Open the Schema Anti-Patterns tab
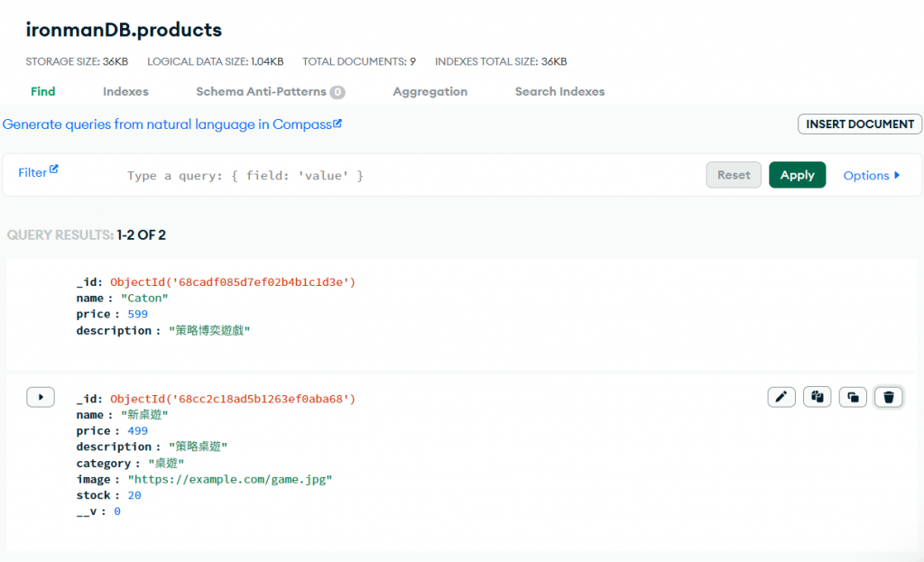This screenshot has width=924, height=562. (270, 92)
